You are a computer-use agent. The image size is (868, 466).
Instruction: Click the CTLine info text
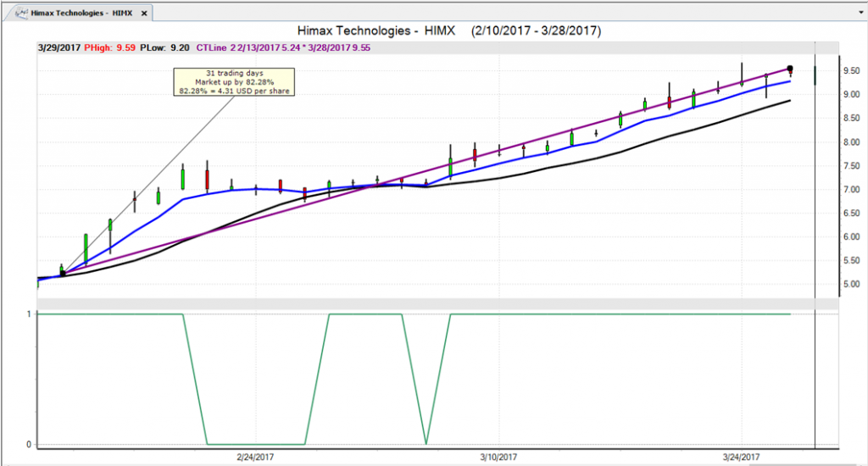click(x=283, y=48)
